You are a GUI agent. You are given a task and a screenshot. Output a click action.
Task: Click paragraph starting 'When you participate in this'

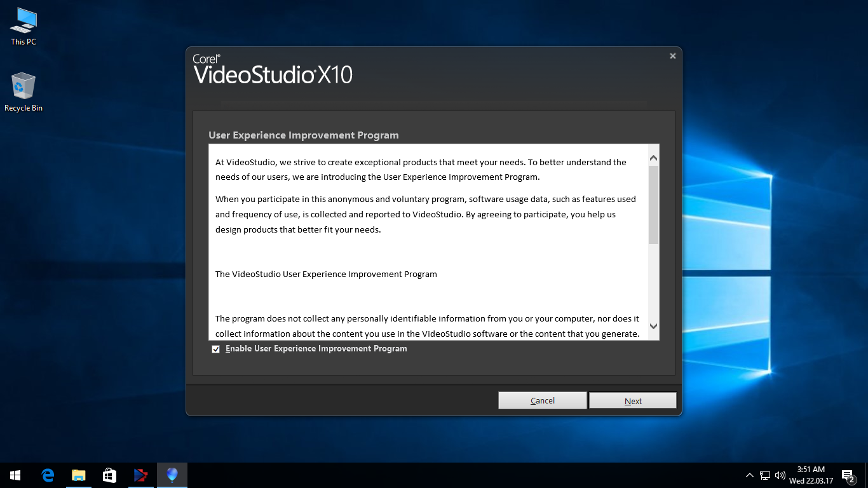pyautogui.click(x=425, y=214)
